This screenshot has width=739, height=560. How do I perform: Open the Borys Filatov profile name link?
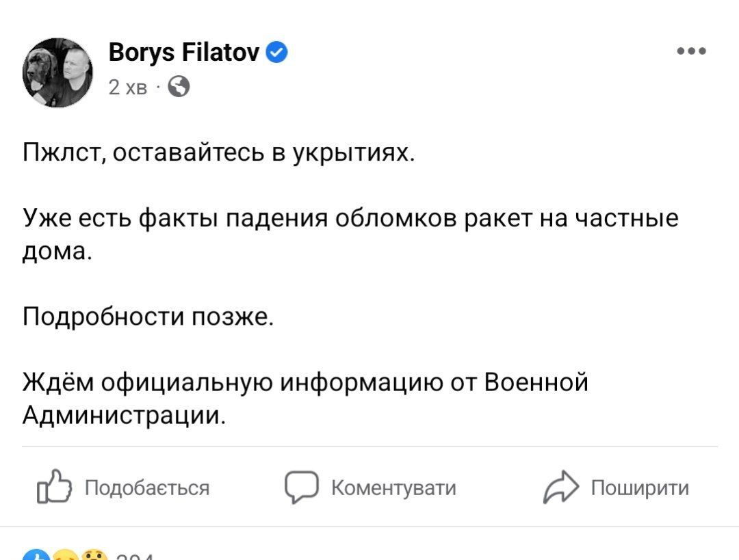[x=183, y=52]
